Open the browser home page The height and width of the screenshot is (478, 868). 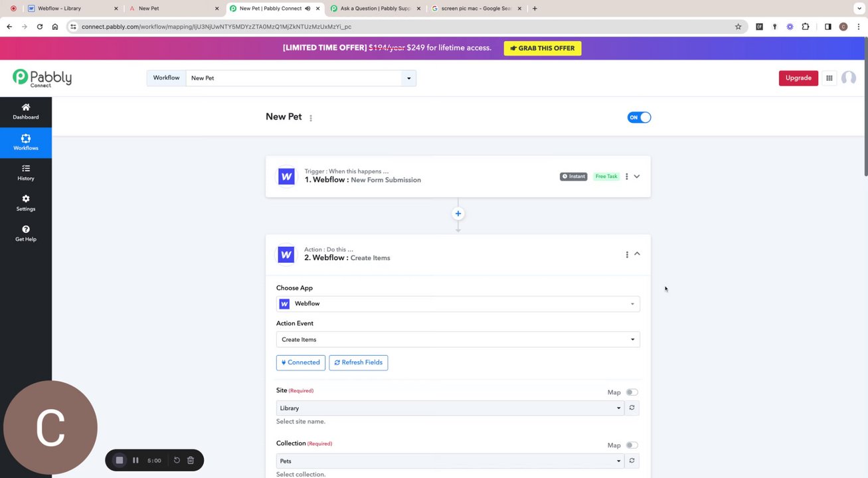coord(55,27)
